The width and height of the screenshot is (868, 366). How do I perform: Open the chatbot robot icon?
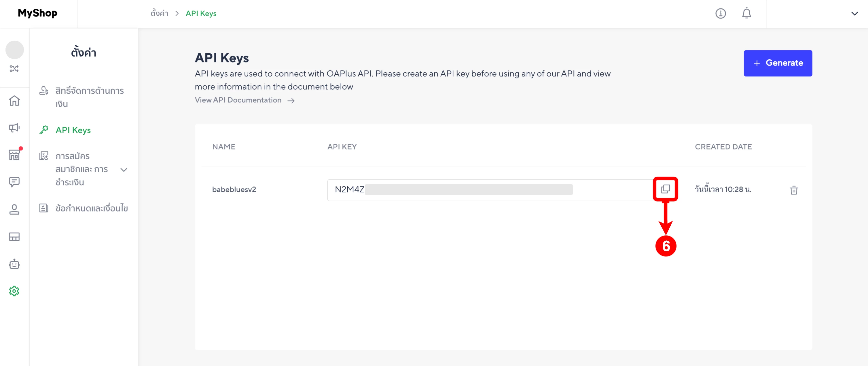[x=14, y=264]
